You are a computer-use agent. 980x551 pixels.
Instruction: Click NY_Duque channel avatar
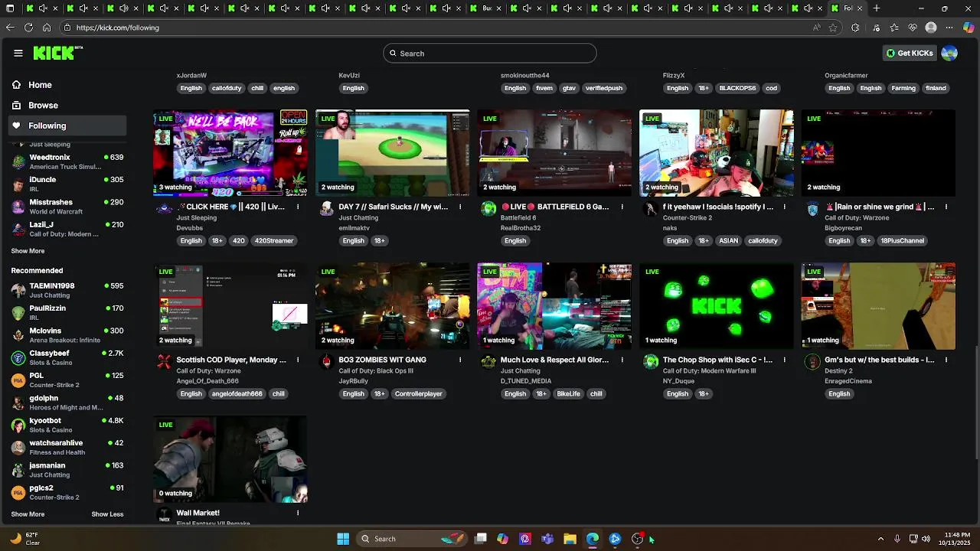[x=651, y=362]
